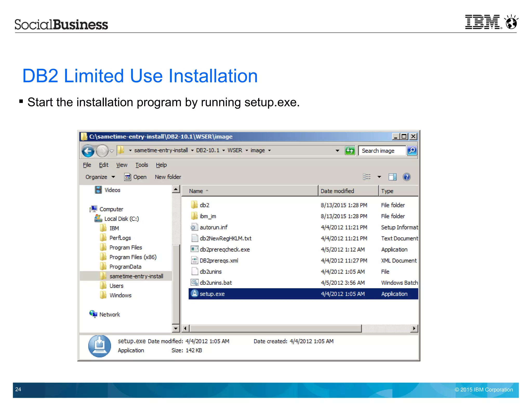
Task: Open the Help menu
Action: 161,165
